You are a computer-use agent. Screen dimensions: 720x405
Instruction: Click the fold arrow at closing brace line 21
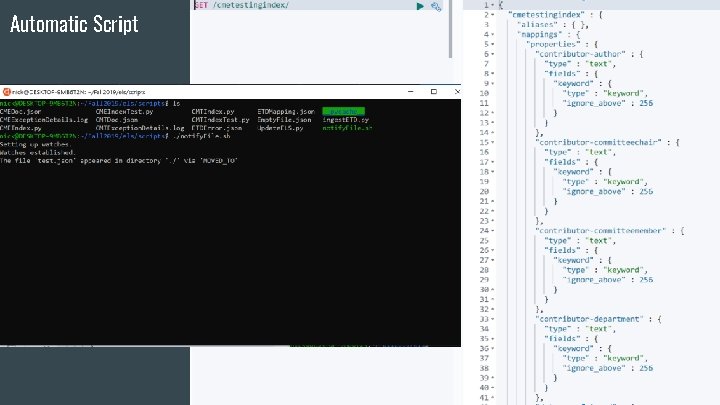(493, 201)
